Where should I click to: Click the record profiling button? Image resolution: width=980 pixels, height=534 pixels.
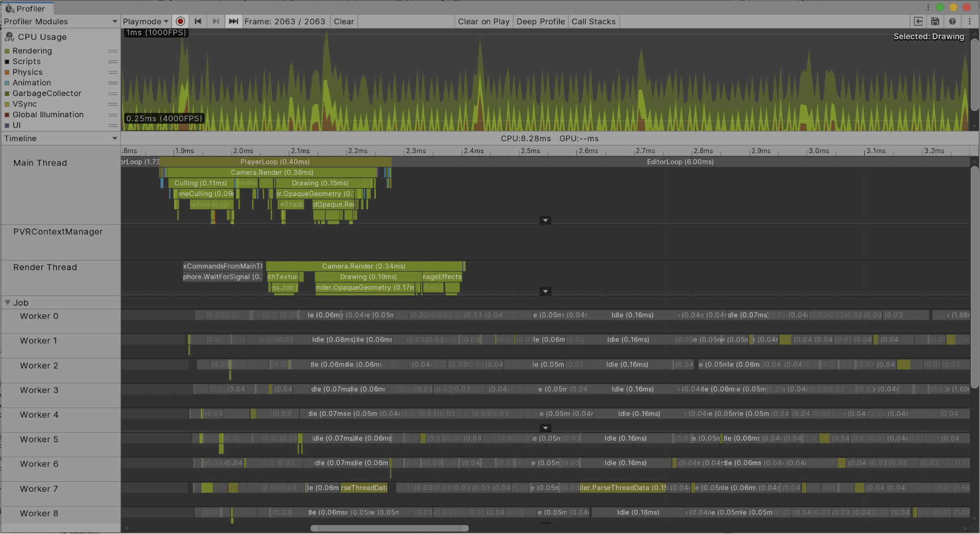click(180, 21)
